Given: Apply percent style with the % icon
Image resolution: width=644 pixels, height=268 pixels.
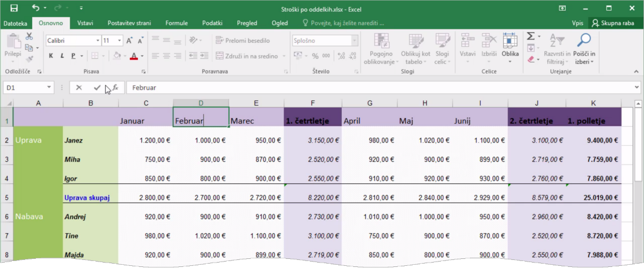Looking at the screenshot, I should 316,56.
